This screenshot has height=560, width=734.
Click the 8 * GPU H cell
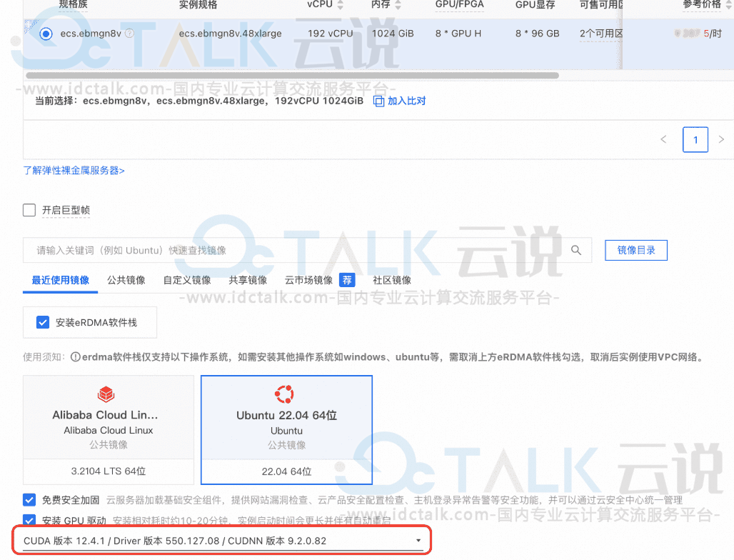point(458,34)
